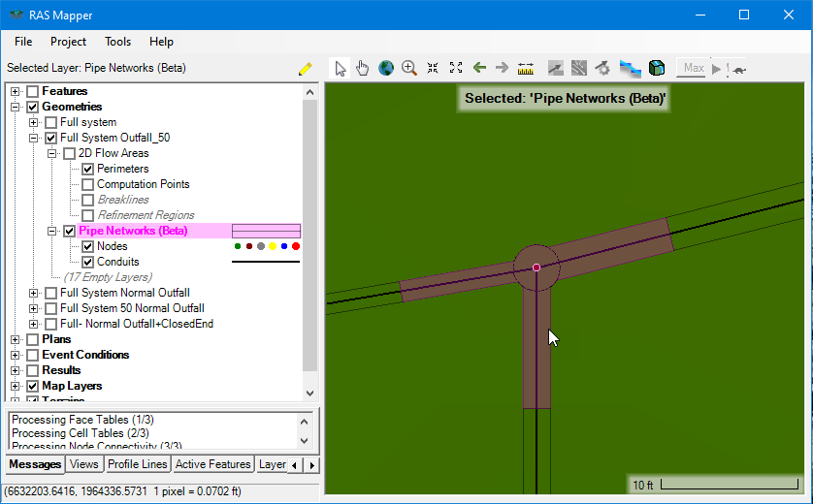Image resolution: width=813 pixels, height=504 pixels.
Task: Click the yellow pencil edit layer icon
Action: click(306, 69)
